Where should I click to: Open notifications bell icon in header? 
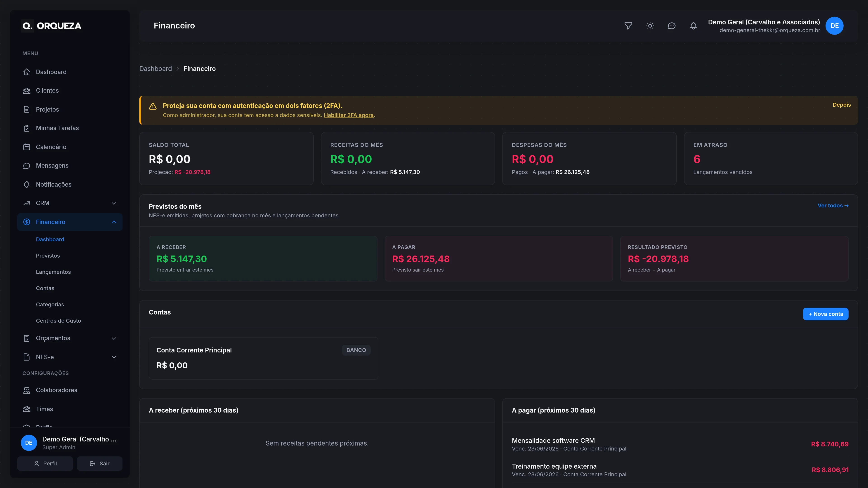[x=693, y=26]
